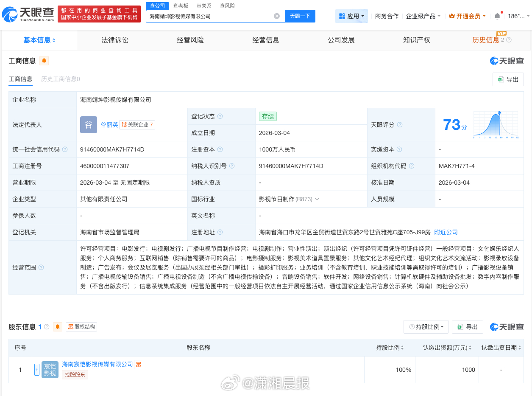Click the help icon next to 登记状态

coord(220,116)
